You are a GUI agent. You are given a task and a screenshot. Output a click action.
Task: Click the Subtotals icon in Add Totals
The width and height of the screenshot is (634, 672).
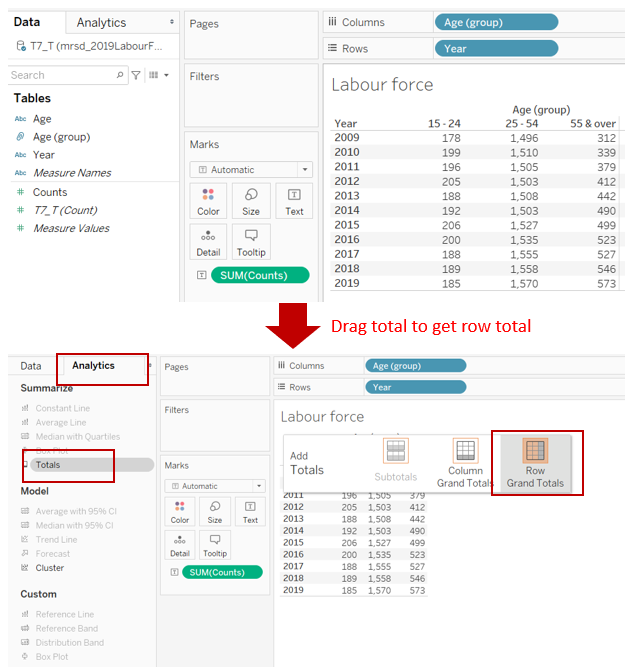coord(396,451)
